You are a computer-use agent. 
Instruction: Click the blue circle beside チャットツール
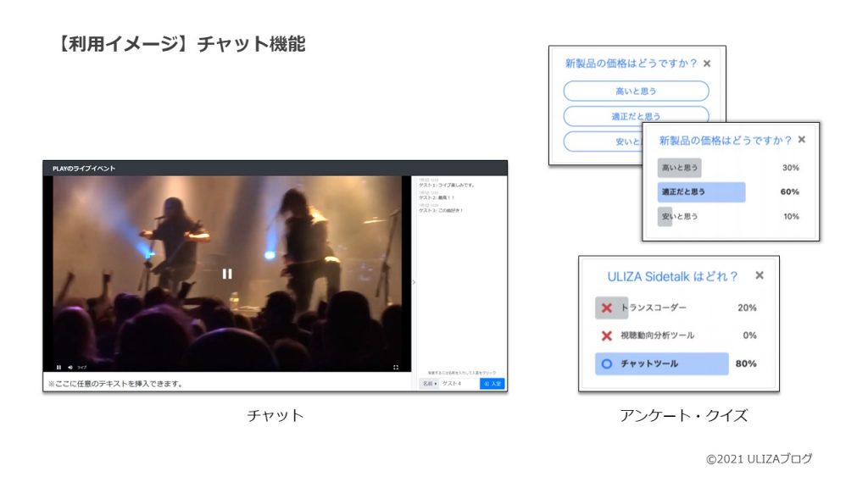click(606, 363)
